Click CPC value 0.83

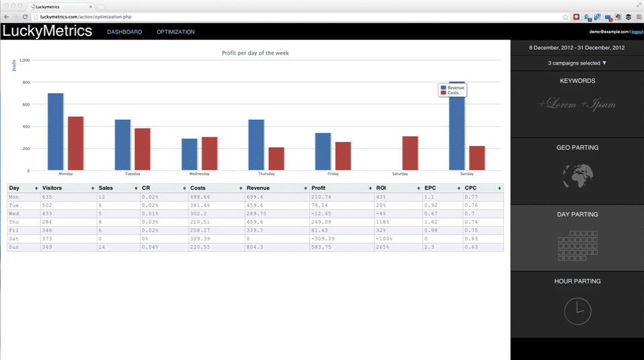pos(471,239)
